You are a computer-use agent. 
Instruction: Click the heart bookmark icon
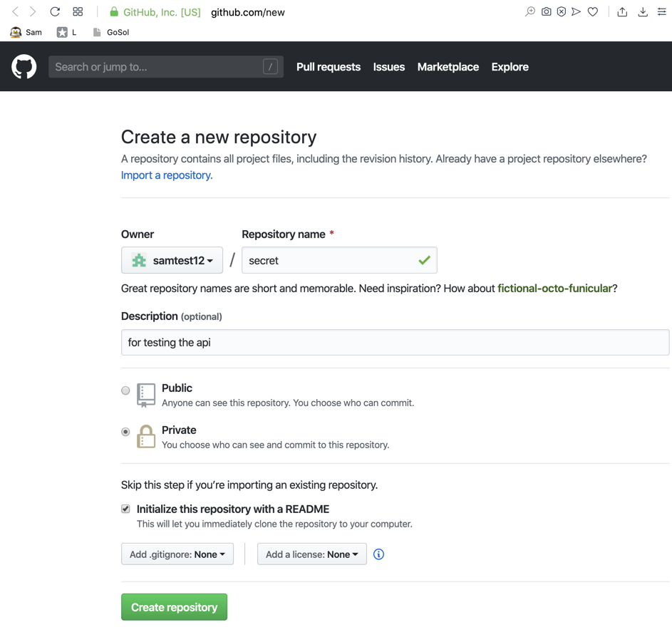click(593, 12)
